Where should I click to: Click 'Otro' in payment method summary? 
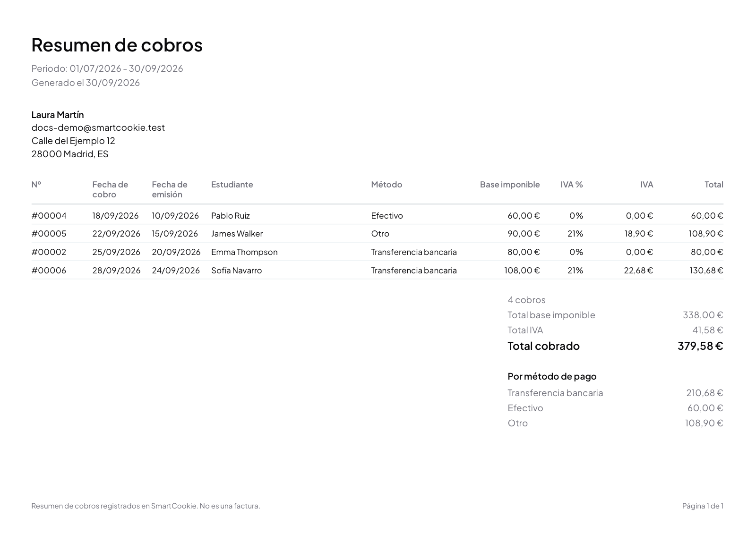[x=518, y=423]
